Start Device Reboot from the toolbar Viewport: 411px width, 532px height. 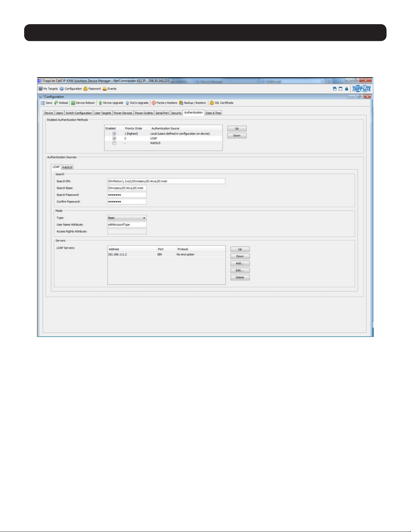[x=83, y=103]
